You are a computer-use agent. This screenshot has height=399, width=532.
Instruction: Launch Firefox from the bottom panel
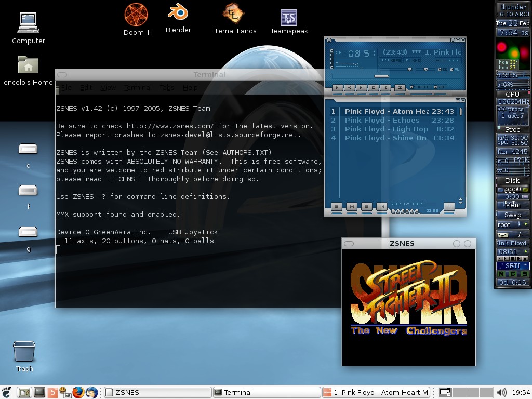click(x=78, y=392)
